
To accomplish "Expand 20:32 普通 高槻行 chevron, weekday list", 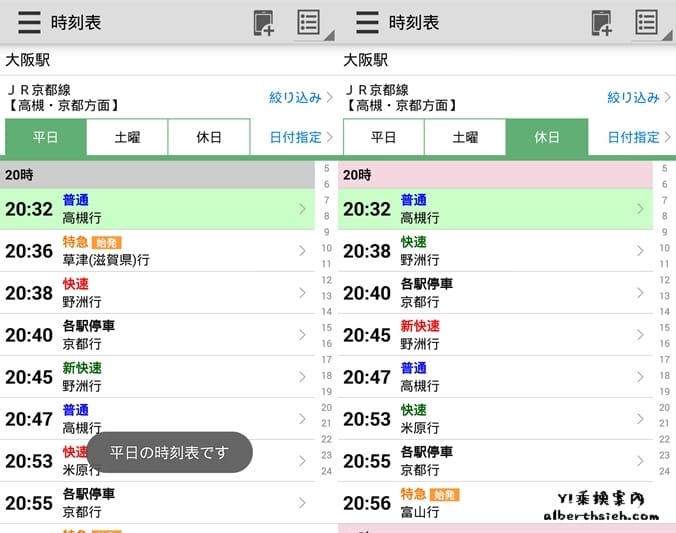I will [302, 209].
